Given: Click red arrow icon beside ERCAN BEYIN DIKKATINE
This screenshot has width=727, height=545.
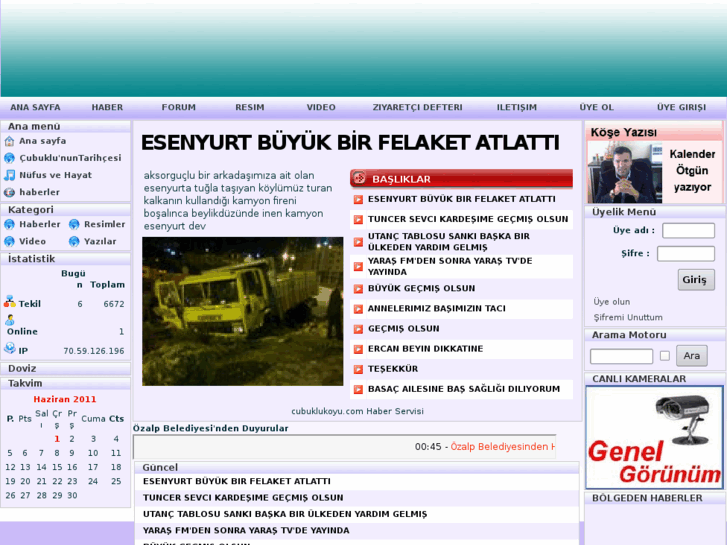Looking at the screenshot, I should [358, 349].
